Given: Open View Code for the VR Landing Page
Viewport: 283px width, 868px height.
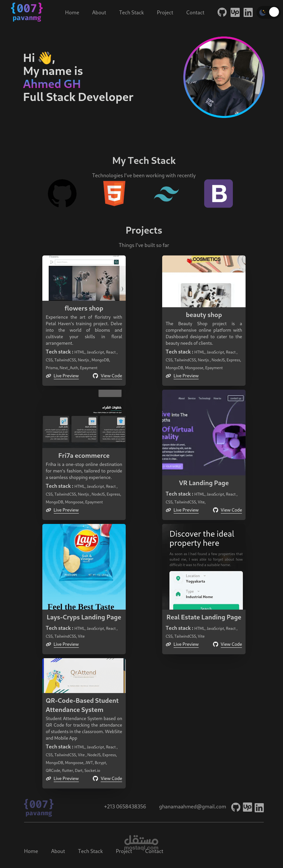Looking at the screenshot, I should click(231, 510).
